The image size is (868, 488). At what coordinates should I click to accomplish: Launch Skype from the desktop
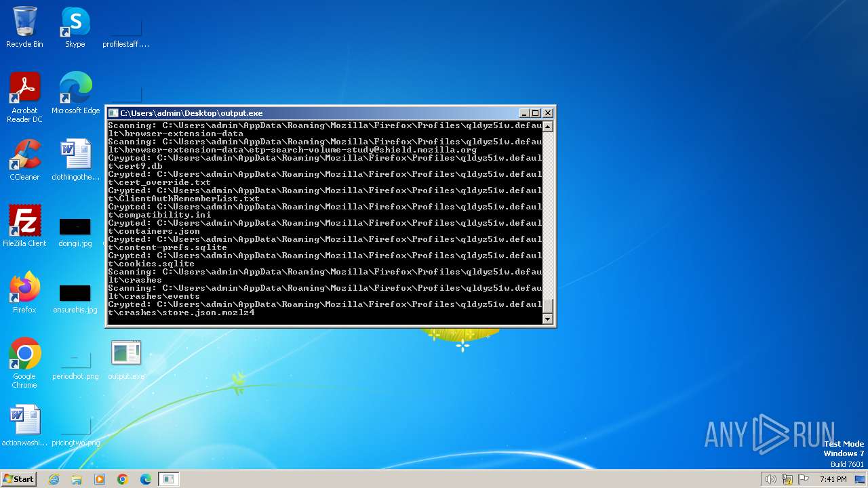tap(75, 27)
